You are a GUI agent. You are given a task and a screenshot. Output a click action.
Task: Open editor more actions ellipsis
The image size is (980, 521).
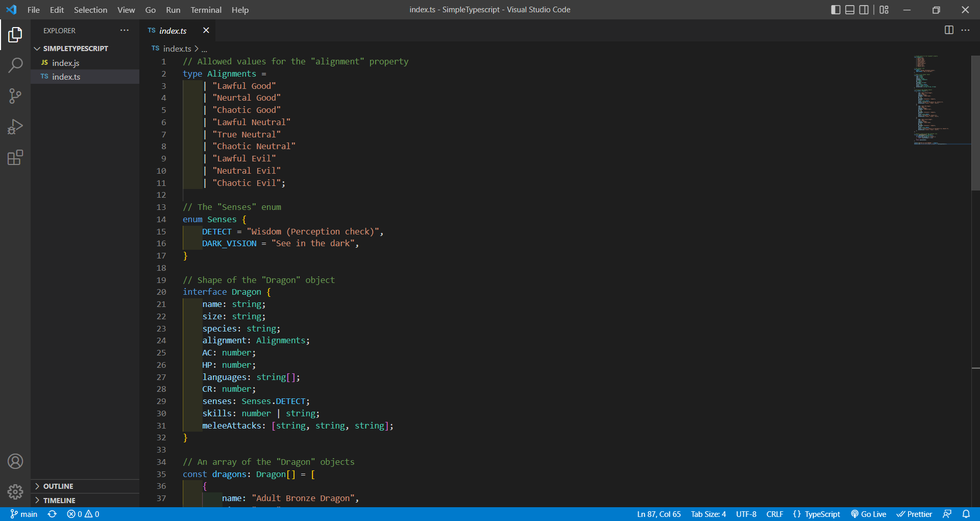[x=966, y=30]
